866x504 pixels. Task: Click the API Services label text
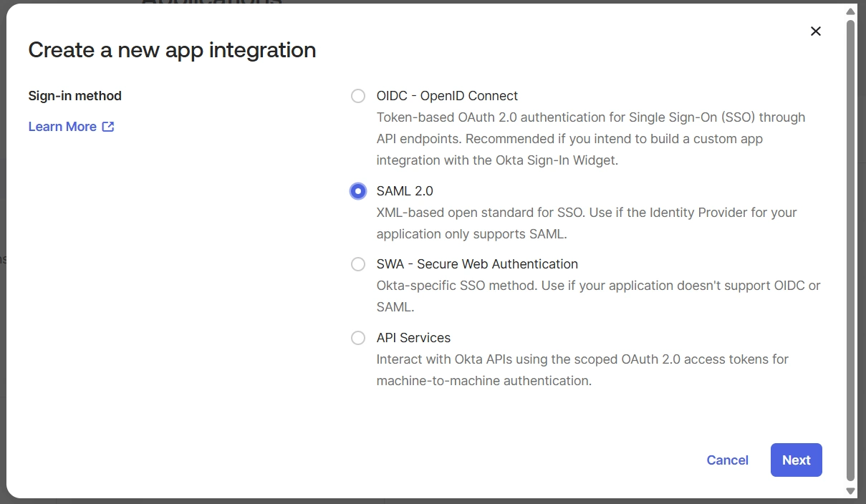click(x=413, y=337)
